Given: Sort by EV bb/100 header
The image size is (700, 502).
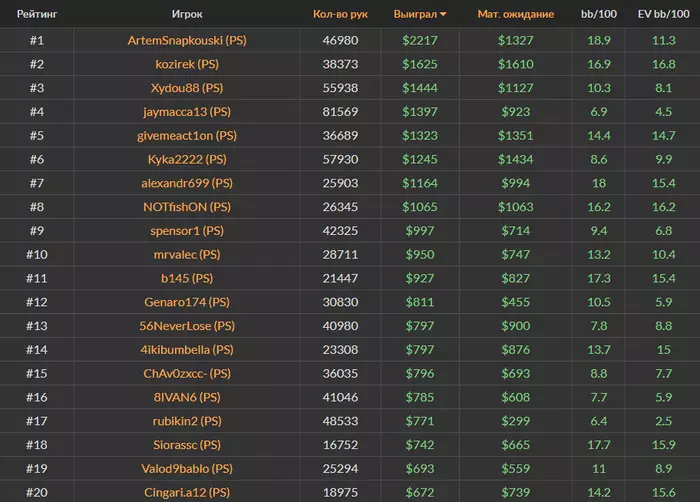Looking at the screenshot, I should tap(664, 15).
